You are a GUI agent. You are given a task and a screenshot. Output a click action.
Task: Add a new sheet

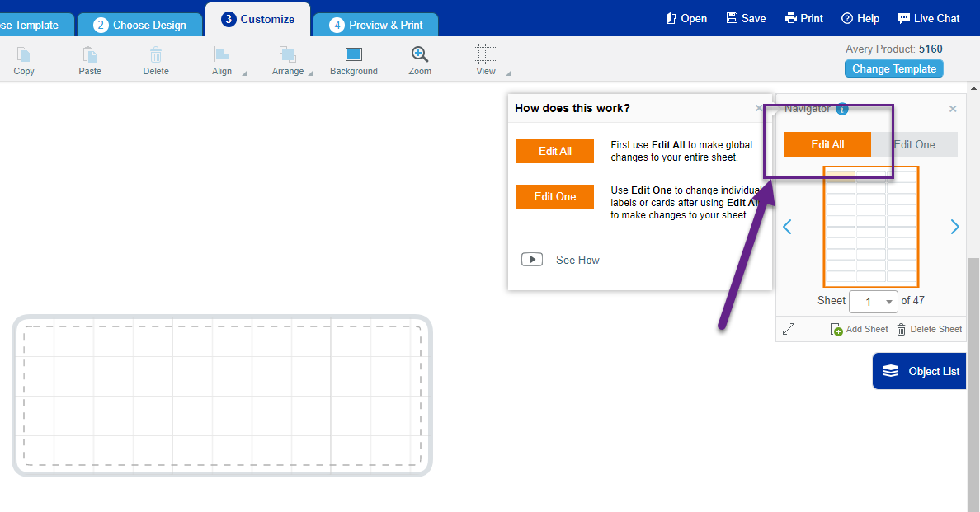859,329
